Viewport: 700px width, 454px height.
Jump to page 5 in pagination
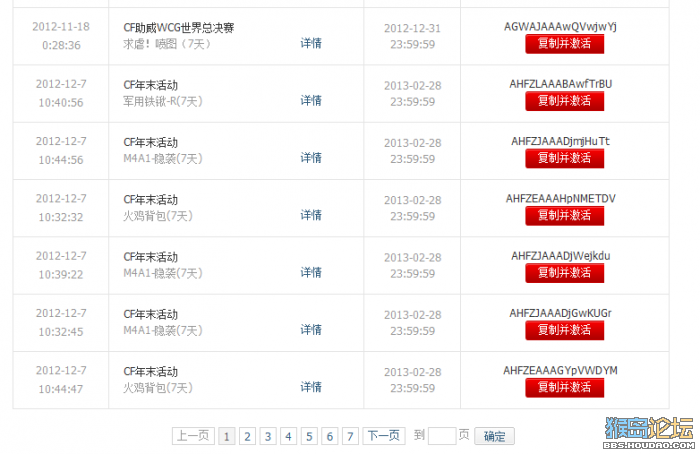coord(309,436)
